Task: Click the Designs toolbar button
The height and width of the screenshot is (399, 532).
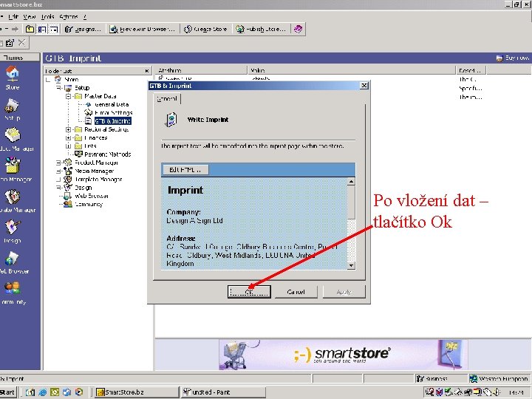Action: (x=83, y=29)
